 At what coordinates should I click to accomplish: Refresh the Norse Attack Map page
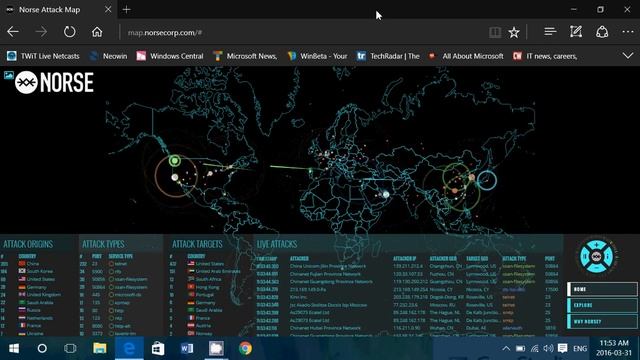pos(69,32)
